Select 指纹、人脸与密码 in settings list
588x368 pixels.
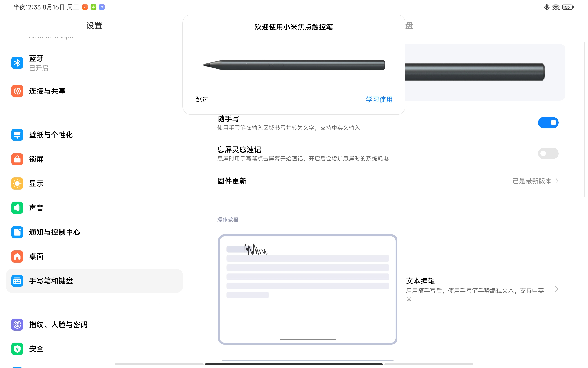[x=94, y=324]
